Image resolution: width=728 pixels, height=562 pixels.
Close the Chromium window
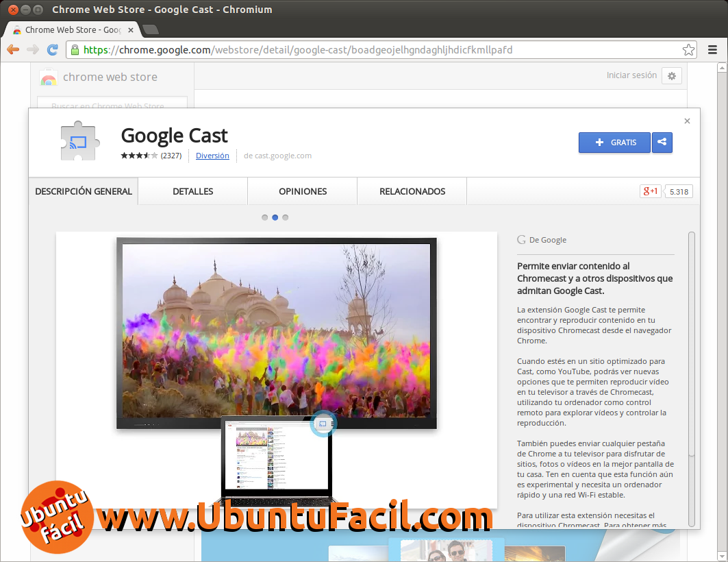14,10
